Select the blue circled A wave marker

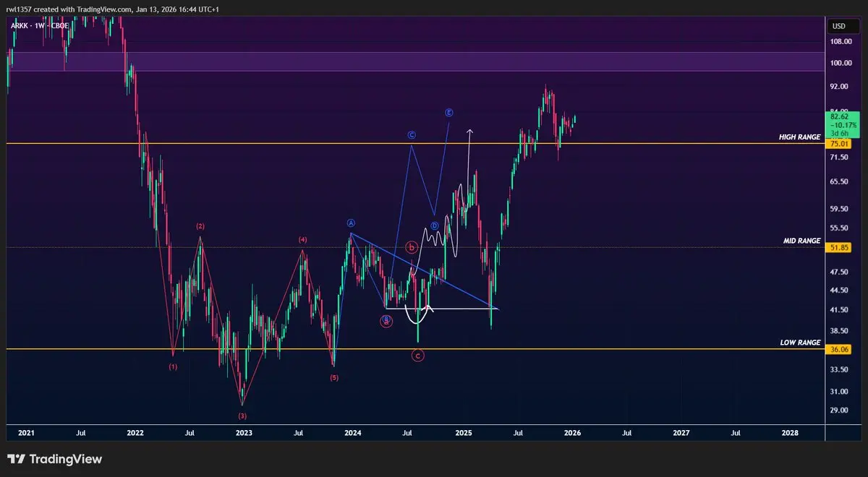tap(351, 223)
